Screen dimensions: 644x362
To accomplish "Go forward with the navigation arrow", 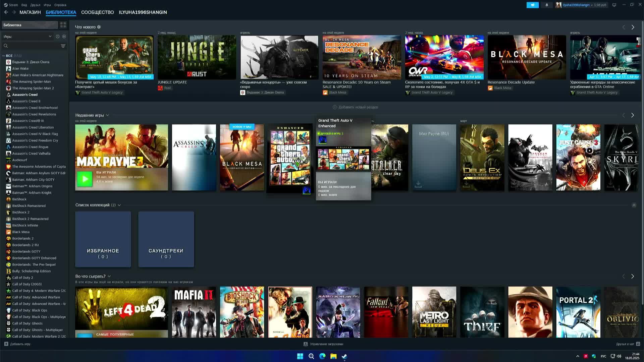I will pos(14,12).
